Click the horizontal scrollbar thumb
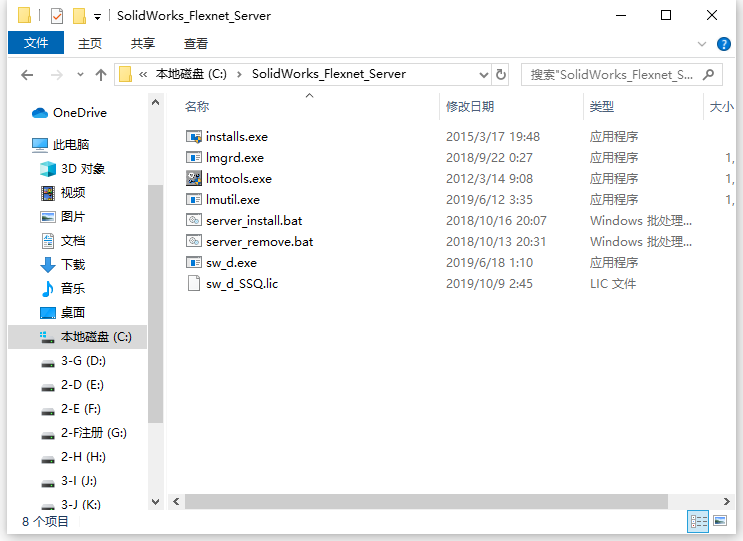 [426, 501]
